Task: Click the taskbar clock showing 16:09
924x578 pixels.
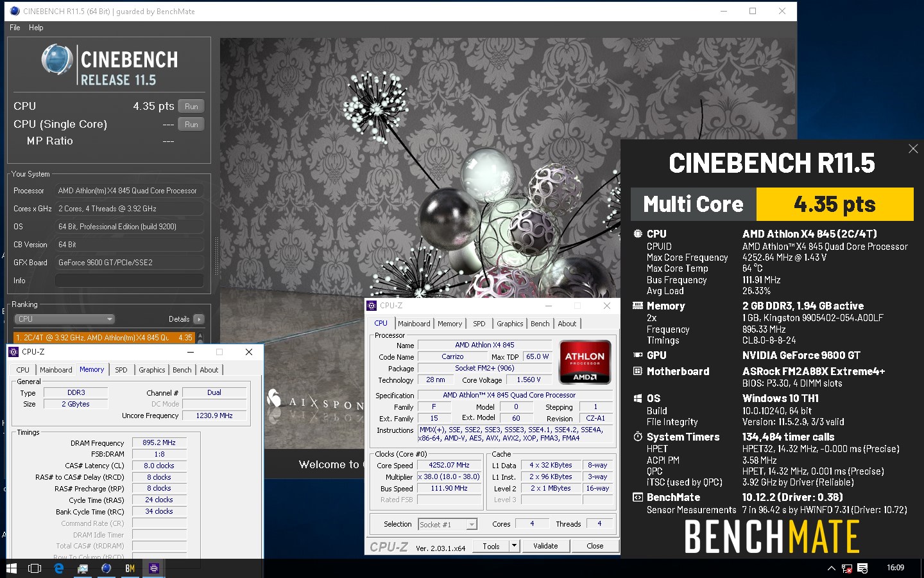Action: point(895,568)
